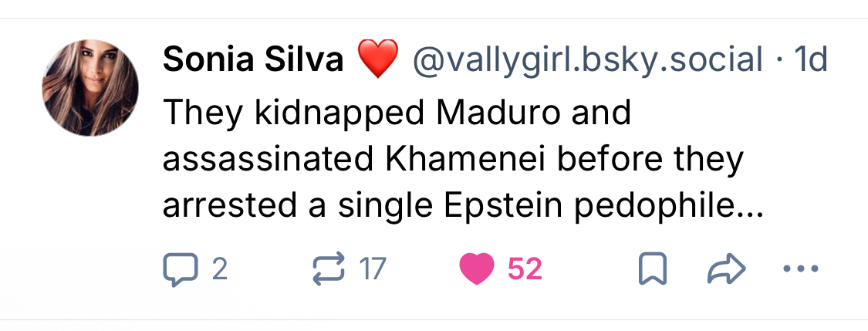The width and height of the screenshot is (868, 331).
Task: Open the @vallygirl.bsky.social handle link
Action: 588,59
